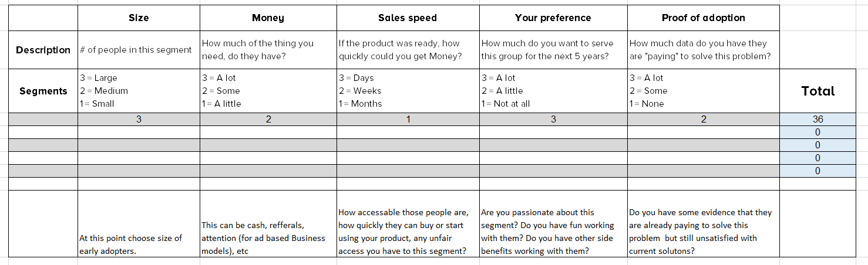Image resolution: width=868 pixels, height=265 pixels.
Task: Select the Money score cell containing 2
Action: (268, 119)
